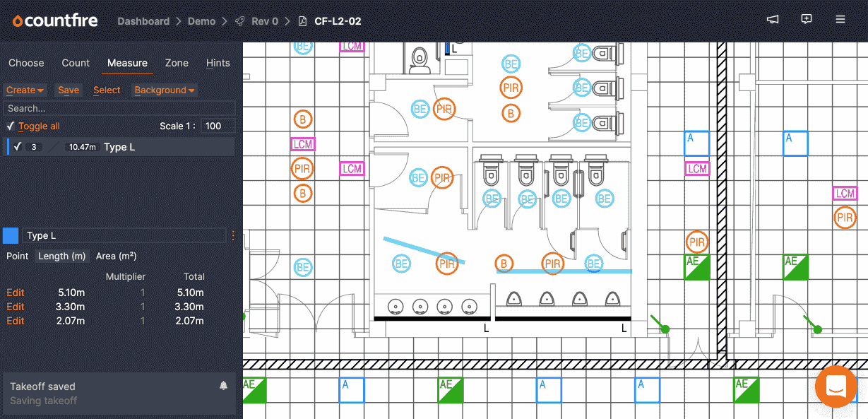Click the blue Type L color swatch
This screenshot has width=868, height=419.
(x=11, y=235)
